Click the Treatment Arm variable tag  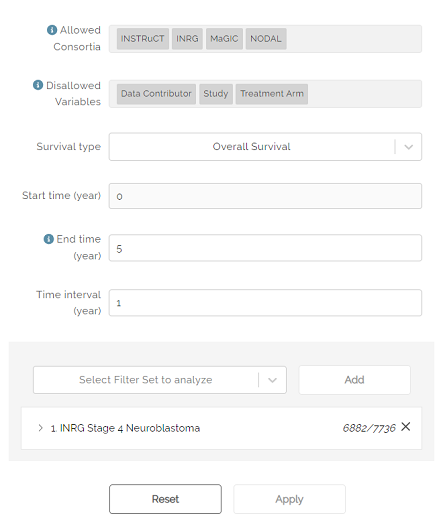[272, 94]
